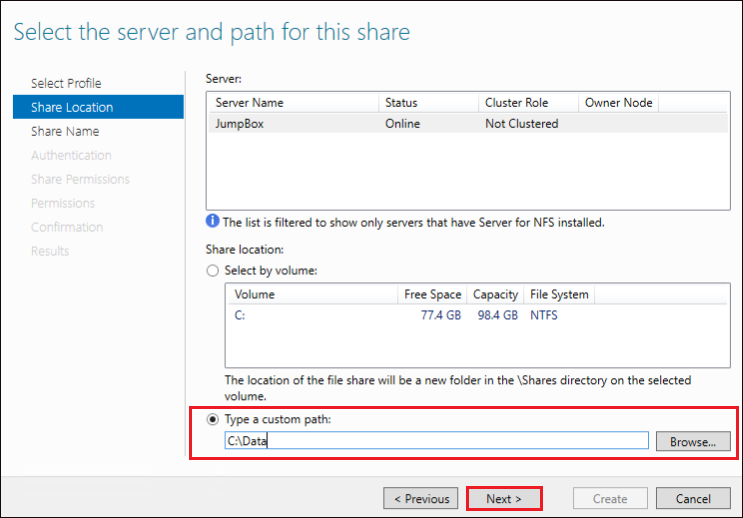This screenshot has height=518, width=743.
Task: Sort servers by Status column header
Action: tap(428, 103)
